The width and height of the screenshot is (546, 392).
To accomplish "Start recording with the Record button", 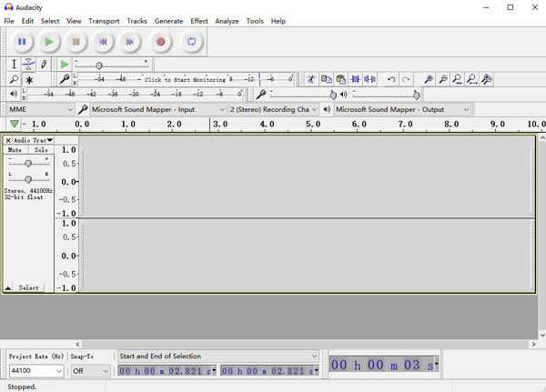I will [160, 42].
